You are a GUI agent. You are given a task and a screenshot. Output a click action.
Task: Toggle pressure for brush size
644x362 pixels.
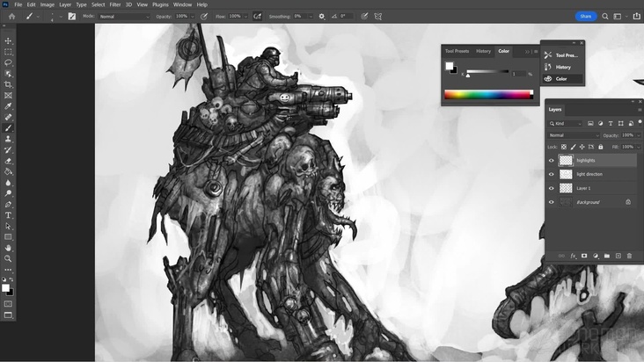pyautogui.click(x=364, y=17)
